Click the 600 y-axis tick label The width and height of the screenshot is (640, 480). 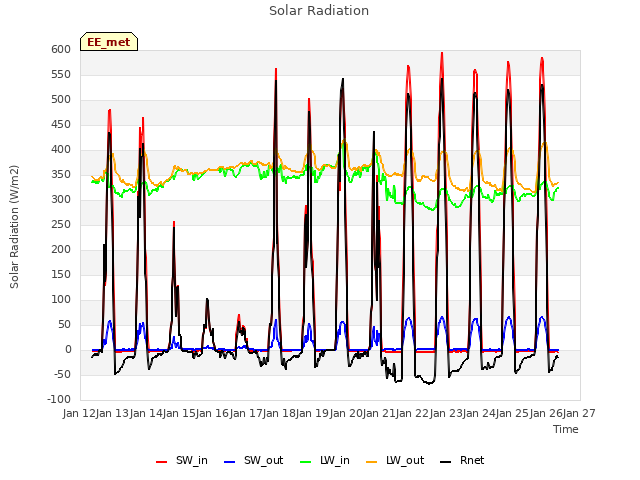pyautogui.click(x=61, y=49)
